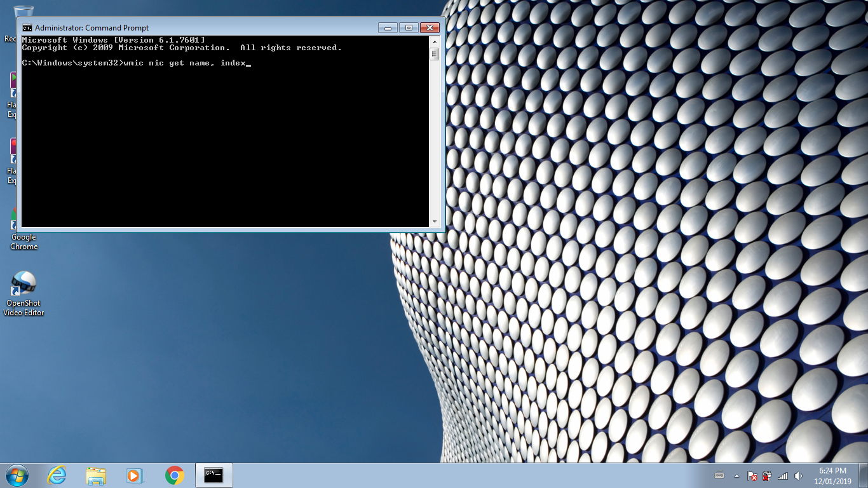868x488 pixels.
Task: Click the 'Microsoft Windows [Version 6.1.7601]' line
Action: click(113, 40)
